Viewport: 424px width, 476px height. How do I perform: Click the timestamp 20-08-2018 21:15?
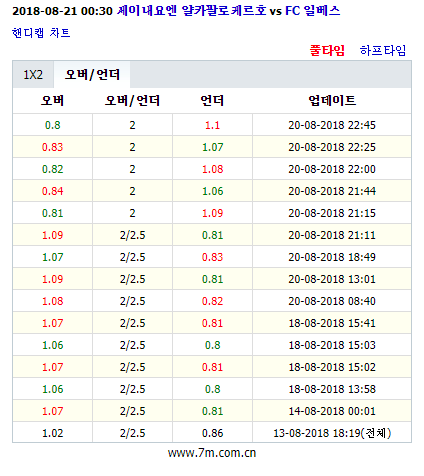tap(332, 213)
